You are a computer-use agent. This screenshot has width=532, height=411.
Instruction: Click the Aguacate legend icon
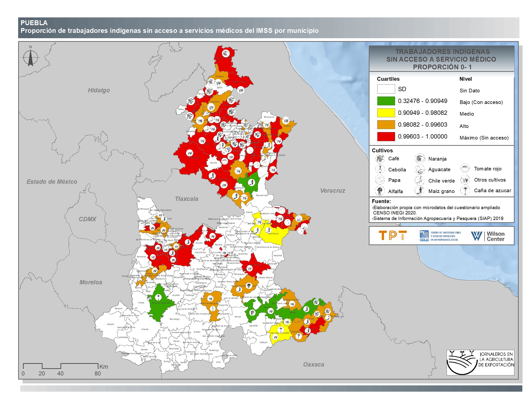[x=420, y=169]
